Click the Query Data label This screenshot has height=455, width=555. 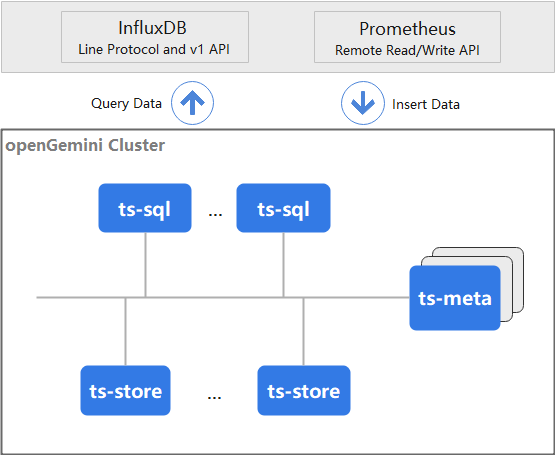[126, 103]
